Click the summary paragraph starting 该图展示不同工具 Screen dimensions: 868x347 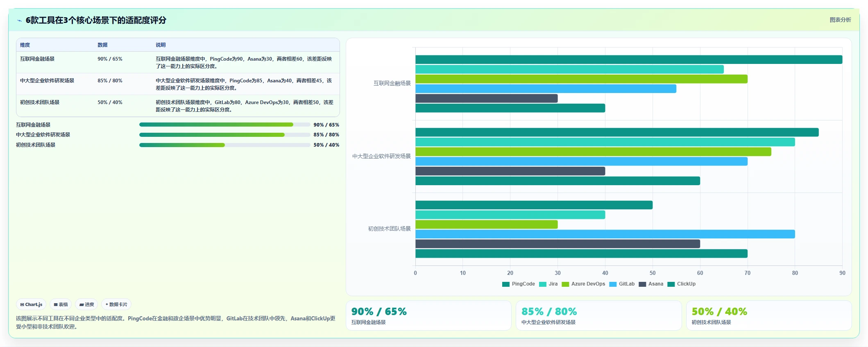[176, 322]
